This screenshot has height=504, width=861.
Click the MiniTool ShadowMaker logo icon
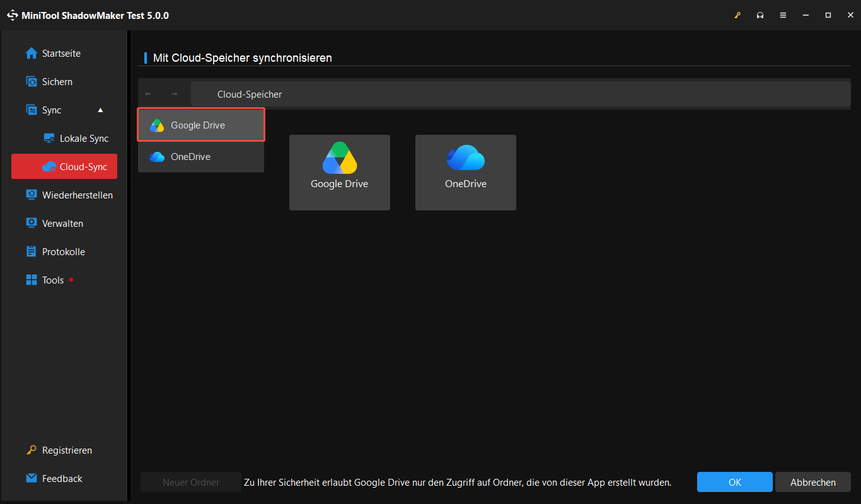click(13, 15)
